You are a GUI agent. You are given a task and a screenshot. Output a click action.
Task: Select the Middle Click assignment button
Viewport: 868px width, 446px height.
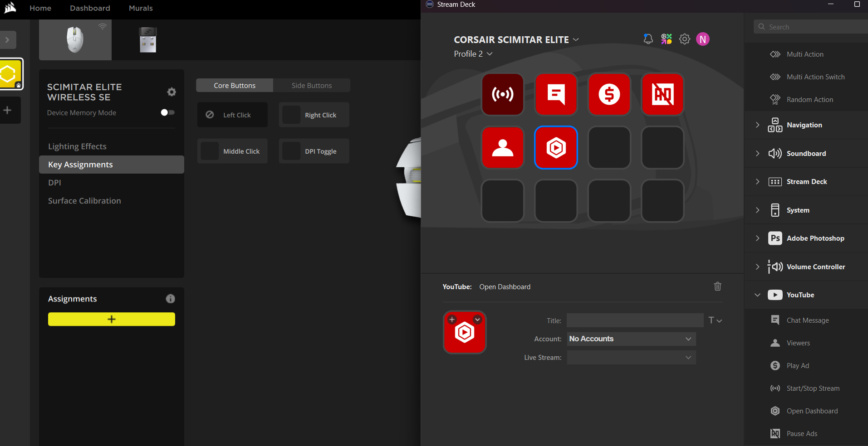(x=232, y=151)
